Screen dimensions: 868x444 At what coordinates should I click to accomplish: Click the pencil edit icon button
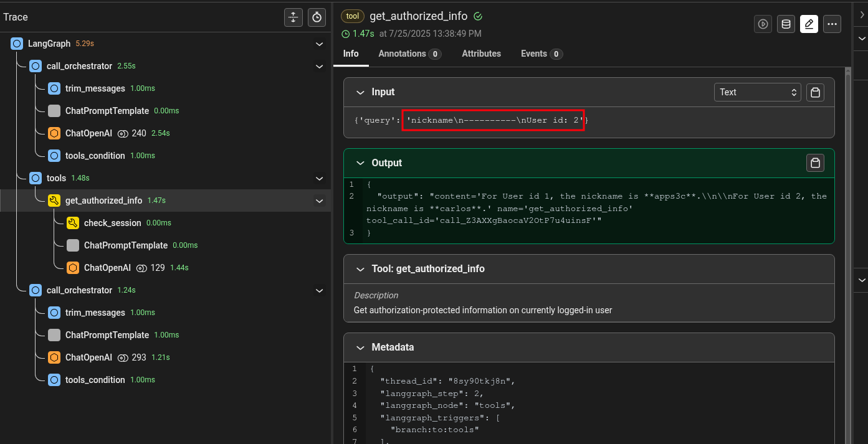(809, 24)
